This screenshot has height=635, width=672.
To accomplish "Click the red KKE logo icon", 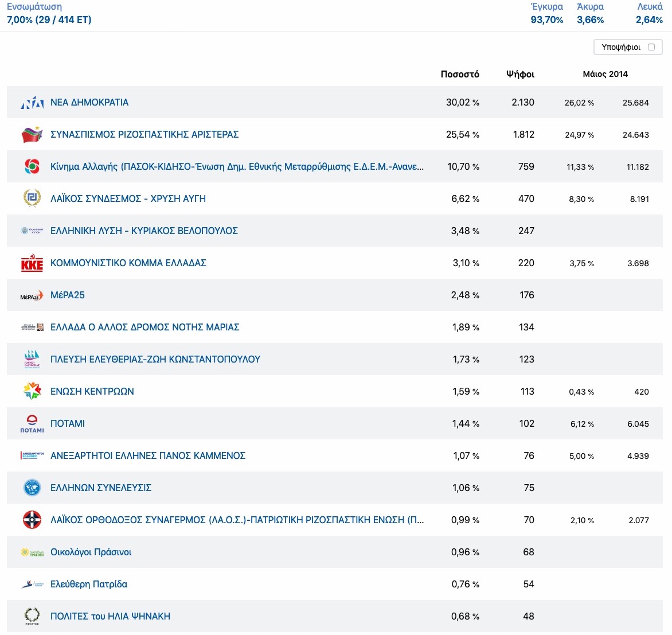I will [x=32, y=263].
